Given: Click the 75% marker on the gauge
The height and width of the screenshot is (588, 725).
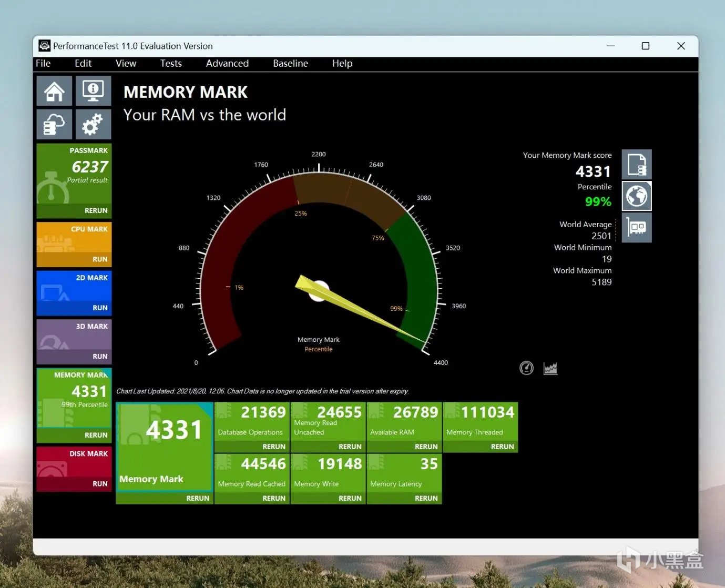Looking at the screenshot, I should (378, 238).
